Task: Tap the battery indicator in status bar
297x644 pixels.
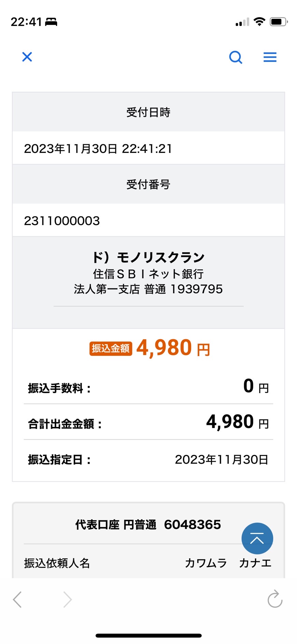Action: click(x=279, y=22)
